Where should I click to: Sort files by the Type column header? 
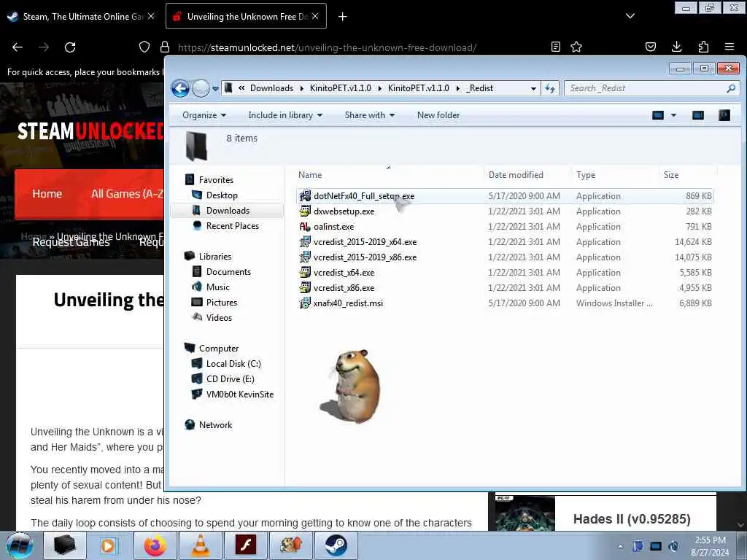tap(615, 175)
